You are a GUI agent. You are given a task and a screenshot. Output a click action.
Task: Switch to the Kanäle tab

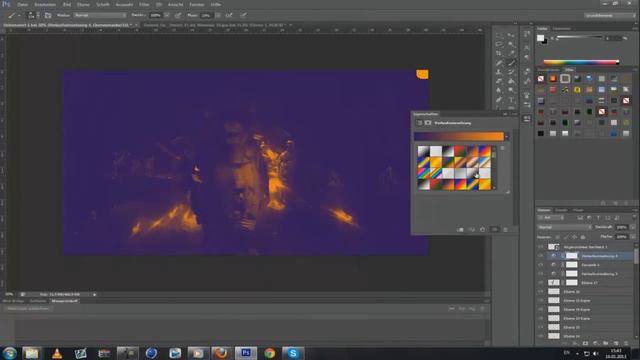[x=561, y=210]
